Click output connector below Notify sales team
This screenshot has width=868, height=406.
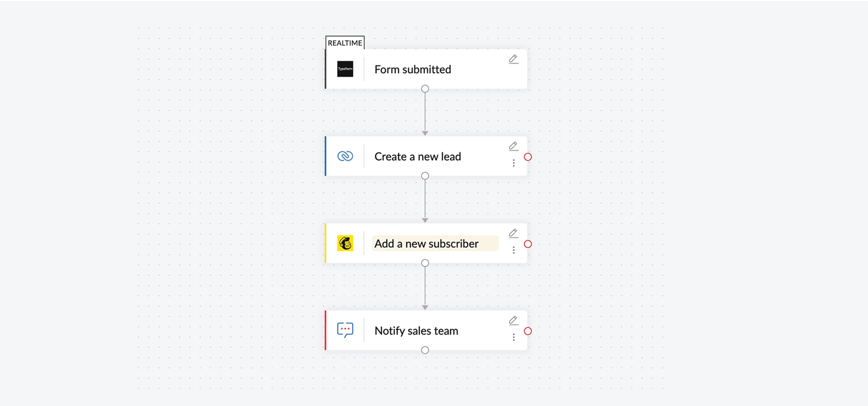(x=425, y=350)
